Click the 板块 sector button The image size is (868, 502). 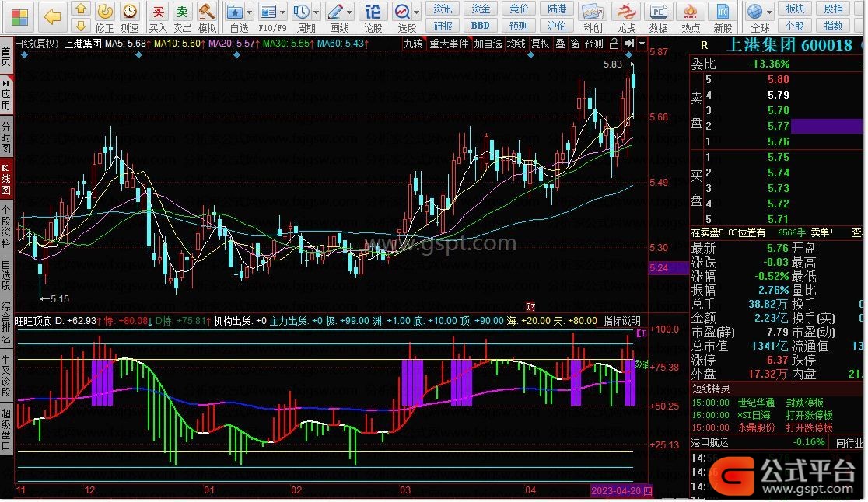[795, 9]
